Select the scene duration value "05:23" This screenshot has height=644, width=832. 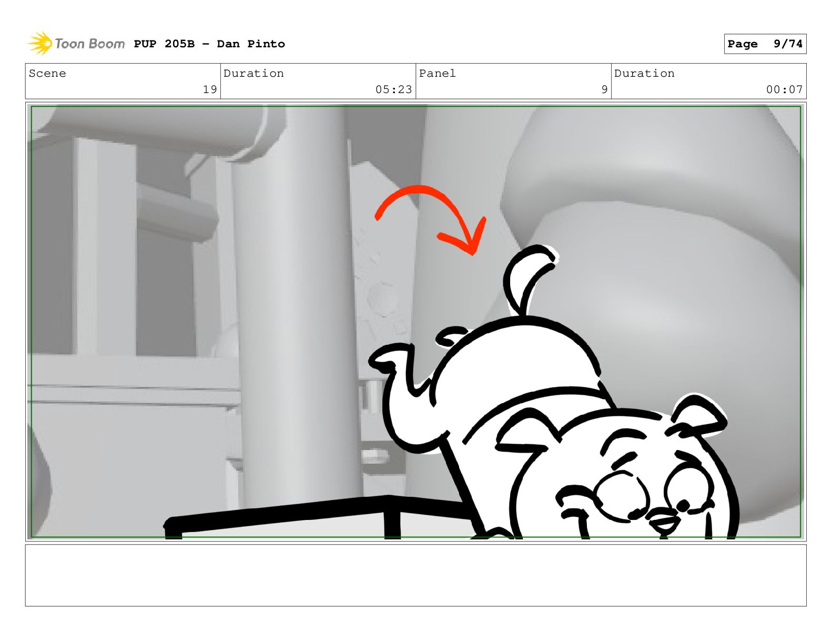tap(393, 89)
